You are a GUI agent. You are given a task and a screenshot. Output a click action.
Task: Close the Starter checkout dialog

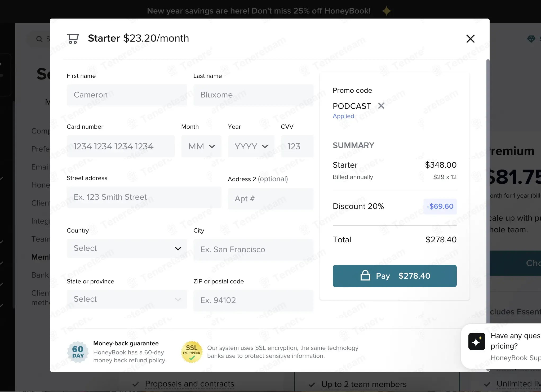(x=470, y=39)
